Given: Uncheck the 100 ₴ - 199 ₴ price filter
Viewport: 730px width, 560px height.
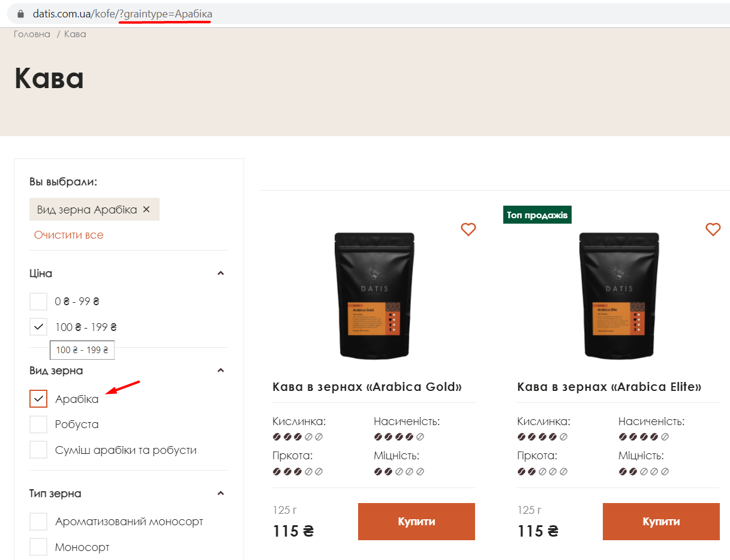Looking at the screenshot, I should (x=38, y=327).
